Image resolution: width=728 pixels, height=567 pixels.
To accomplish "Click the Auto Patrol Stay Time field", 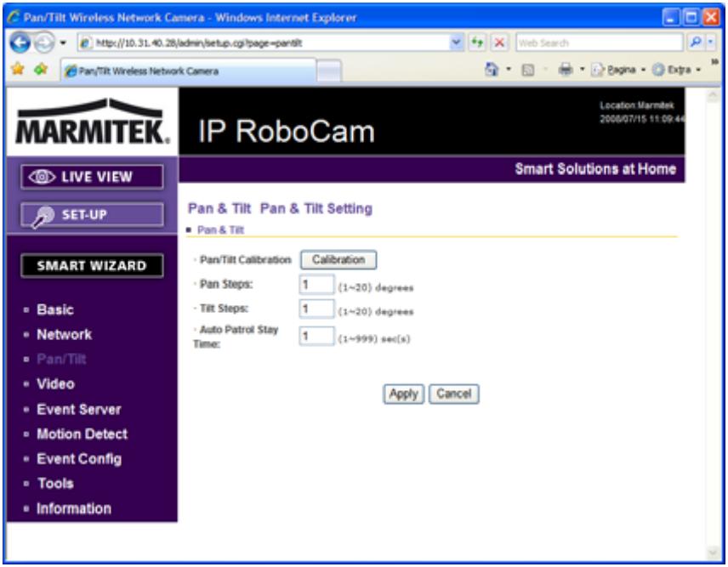I will [316, 336].
